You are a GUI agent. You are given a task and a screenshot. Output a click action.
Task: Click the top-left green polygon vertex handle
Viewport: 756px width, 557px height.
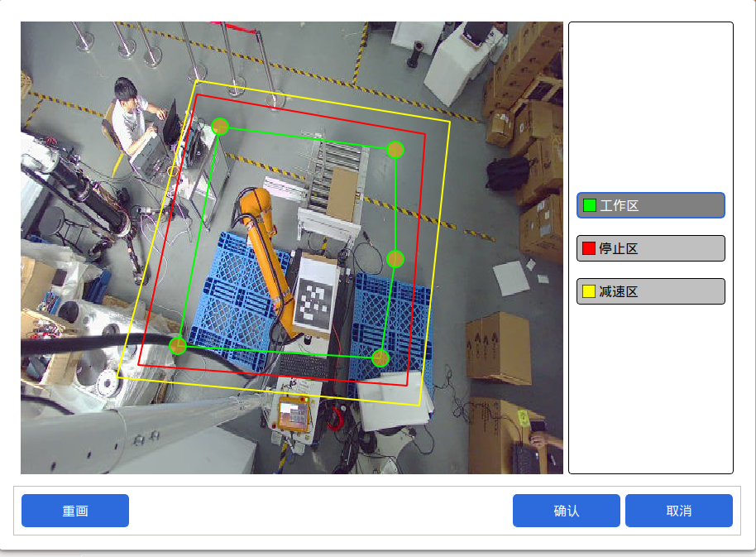(x=220, y=127)
